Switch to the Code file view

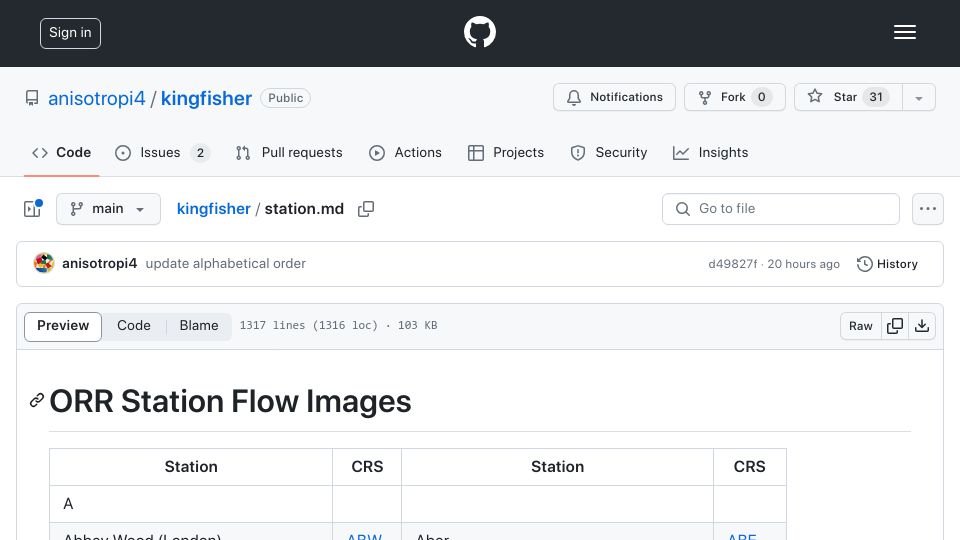pos(134,326)
